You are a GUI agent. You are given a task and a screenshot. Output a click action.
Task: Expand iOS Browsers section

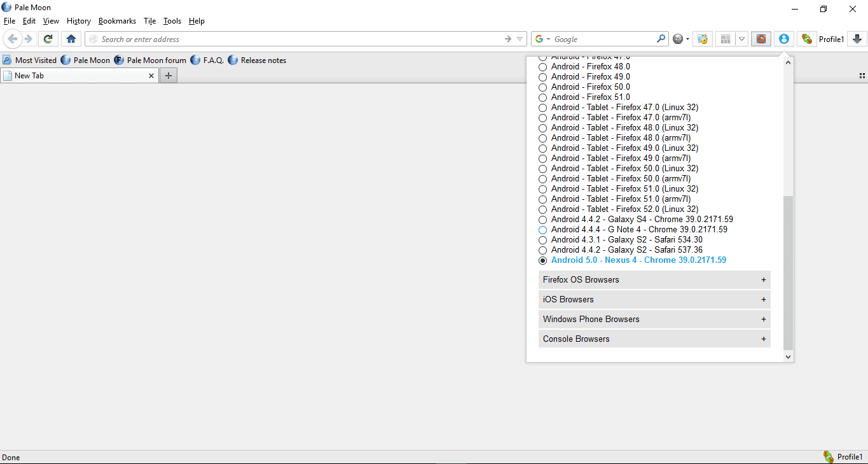coord(654,299)
